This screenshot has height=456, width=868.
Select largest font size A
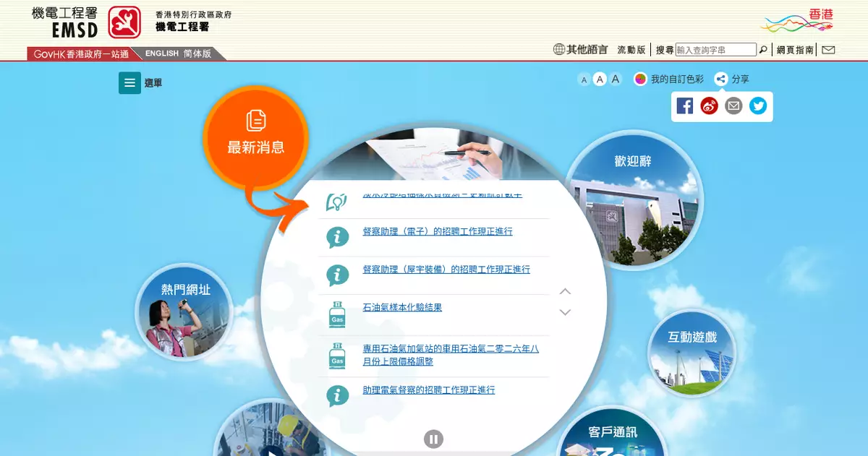pyautogui.click(x=616, y=79)
